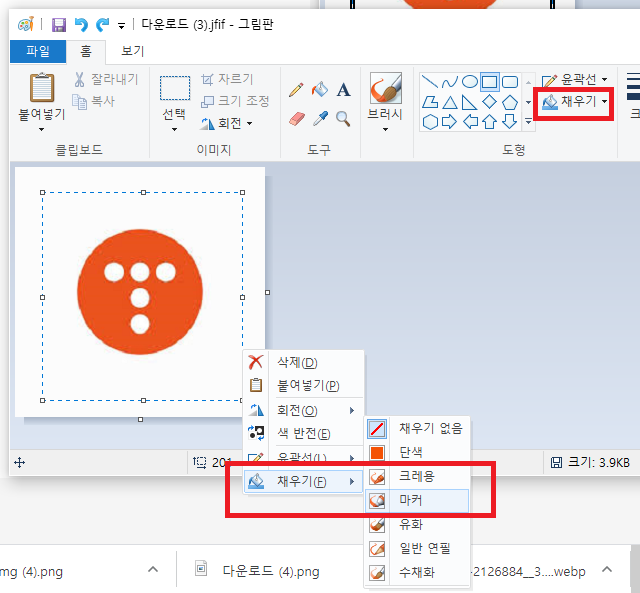Select the Right triangle shape
Screen dimensions: 640x593
pyautogui.click(x=469, y=102)
